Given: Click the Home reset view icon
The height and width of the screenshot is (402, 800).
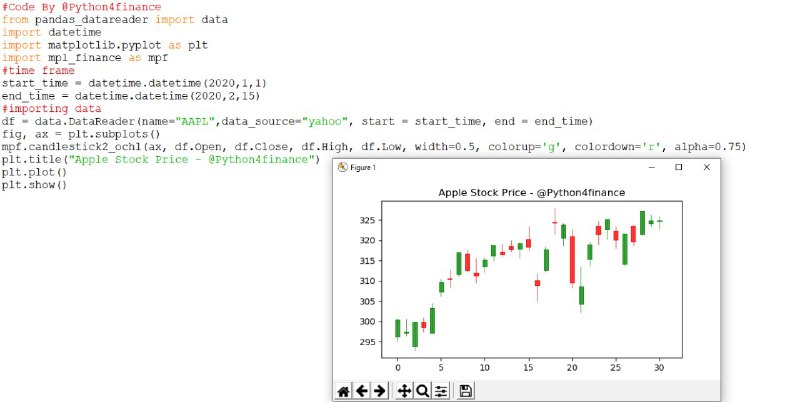Looking at the screenshot, I should [344, 391].
